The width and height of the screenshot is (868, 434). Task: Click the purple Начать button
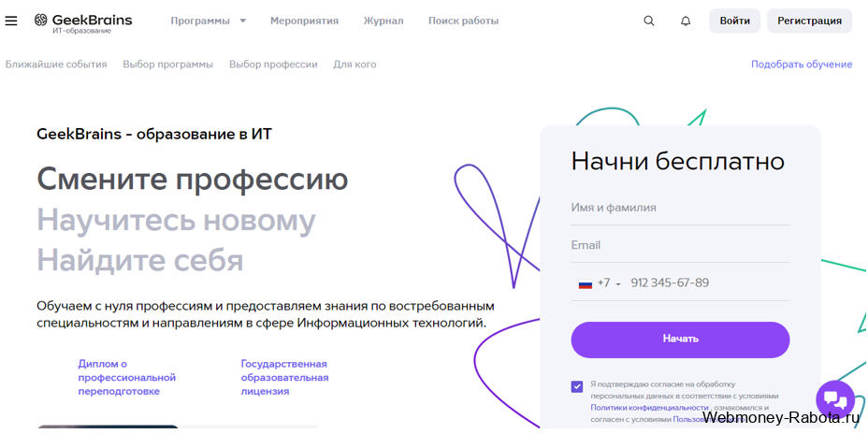click(x=680, y=340)
